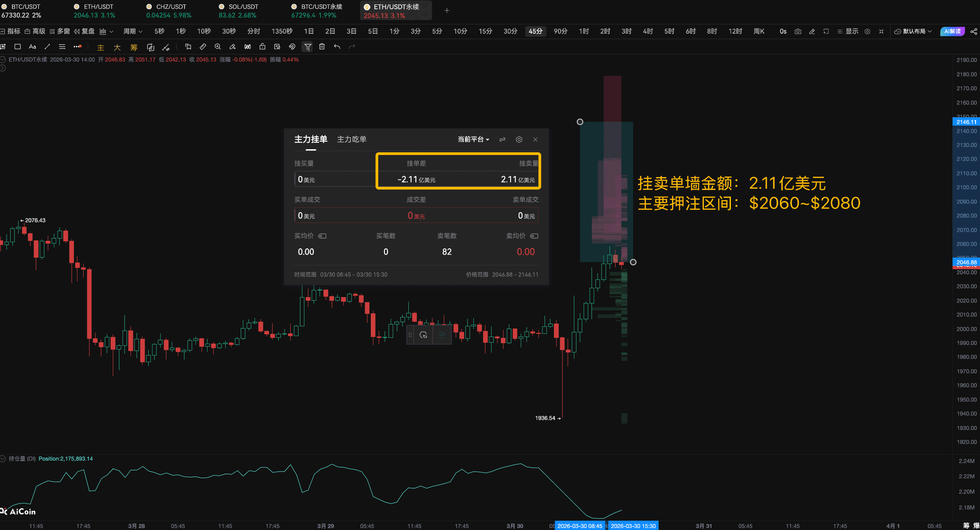Expand the 周期 period dropdown
This screenshot has height=530, width=980.
pyautogui.click(x=133, y=31)
